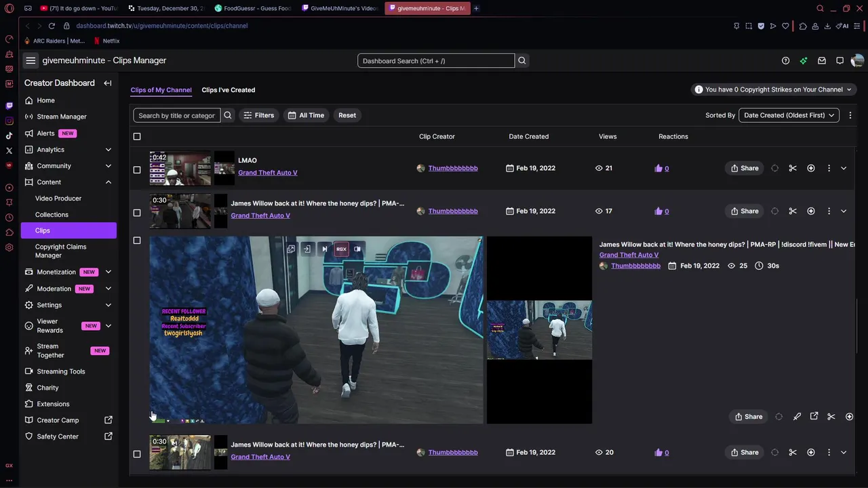This screenshot has height=488, width=868.
Task: Click the Dashboard Search input field
Action: click(x=436, y=60)
